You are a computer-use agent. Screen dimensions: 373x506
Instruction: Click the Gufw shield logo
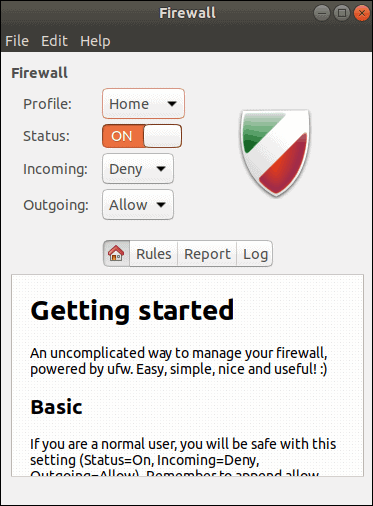275,152
